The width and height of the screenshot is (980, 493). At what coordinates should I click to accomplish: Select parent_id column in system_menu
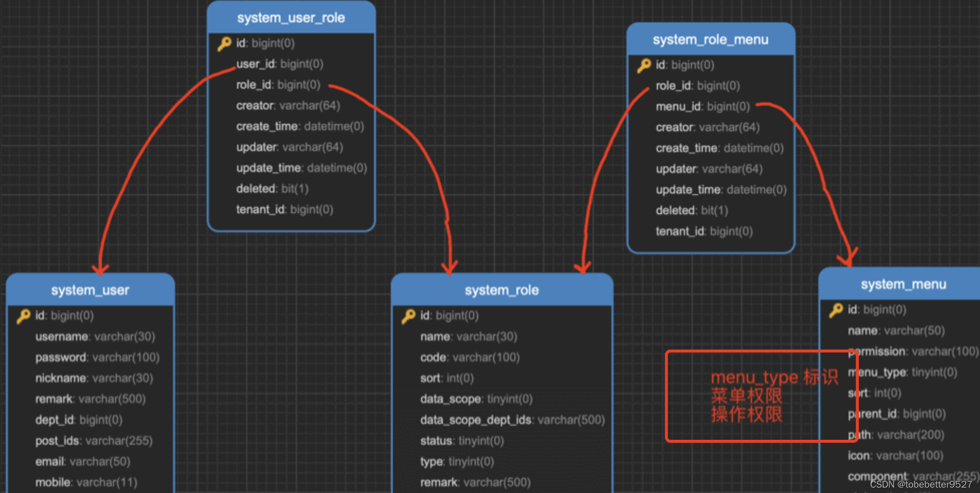(x=897, y=414)
